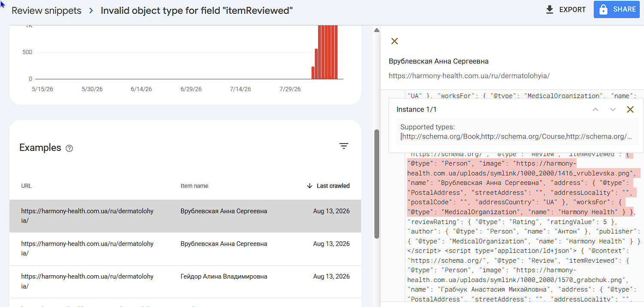Click the Aug 13, 2026 date in Гейдор row
644x307 pixels.
[x=331, y=276]
